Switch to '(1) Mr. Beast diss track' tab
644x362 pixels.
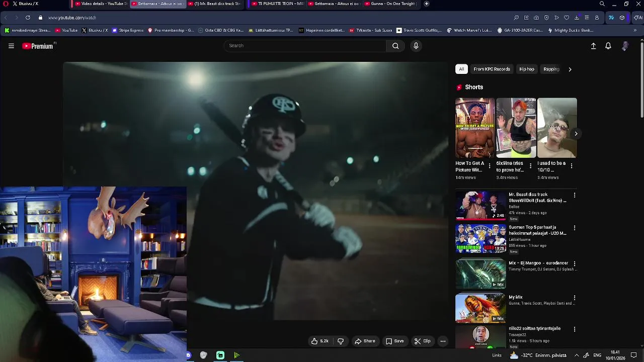[x=214, y=4]
